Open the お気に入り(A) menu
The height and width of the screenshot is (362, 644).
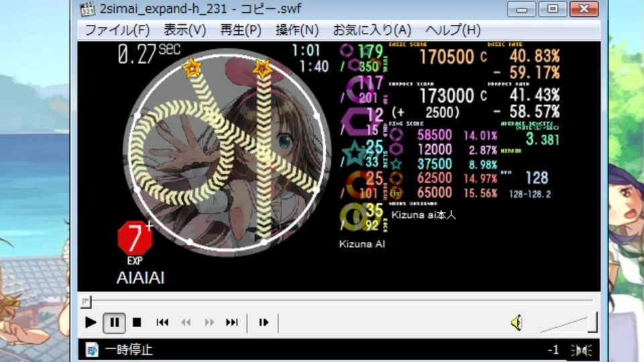pos(372,30)
